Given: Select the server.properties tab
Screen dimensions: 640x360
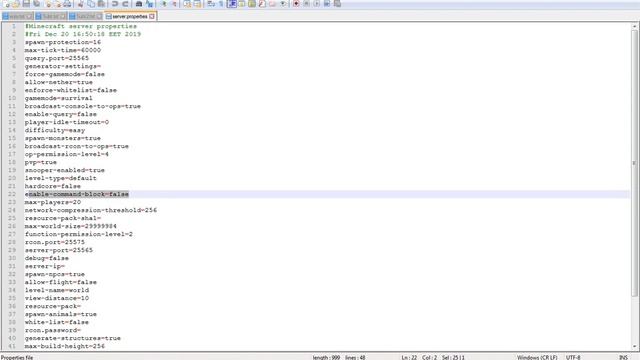Looking at the screenshot, I should (130, 16).
